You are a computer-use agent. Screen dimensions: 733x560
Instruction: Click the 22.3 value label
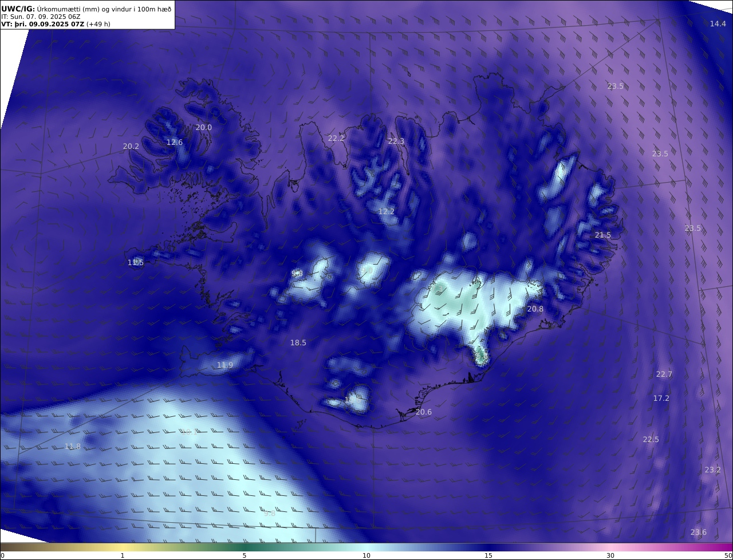tap(396, 141)
